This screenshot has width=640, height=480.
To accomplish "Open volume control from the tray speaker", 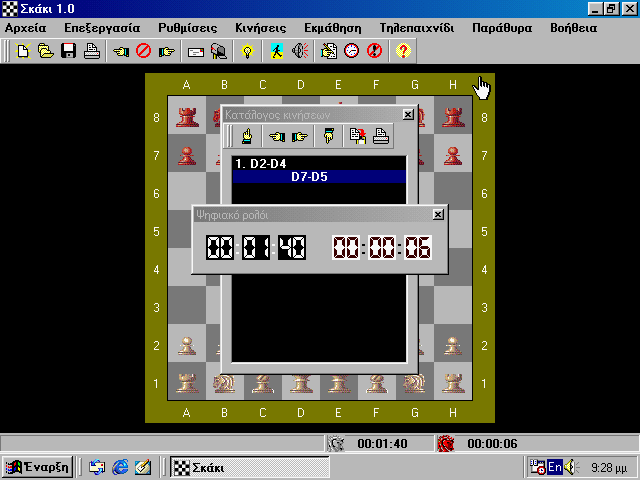I will click(570, 467).
